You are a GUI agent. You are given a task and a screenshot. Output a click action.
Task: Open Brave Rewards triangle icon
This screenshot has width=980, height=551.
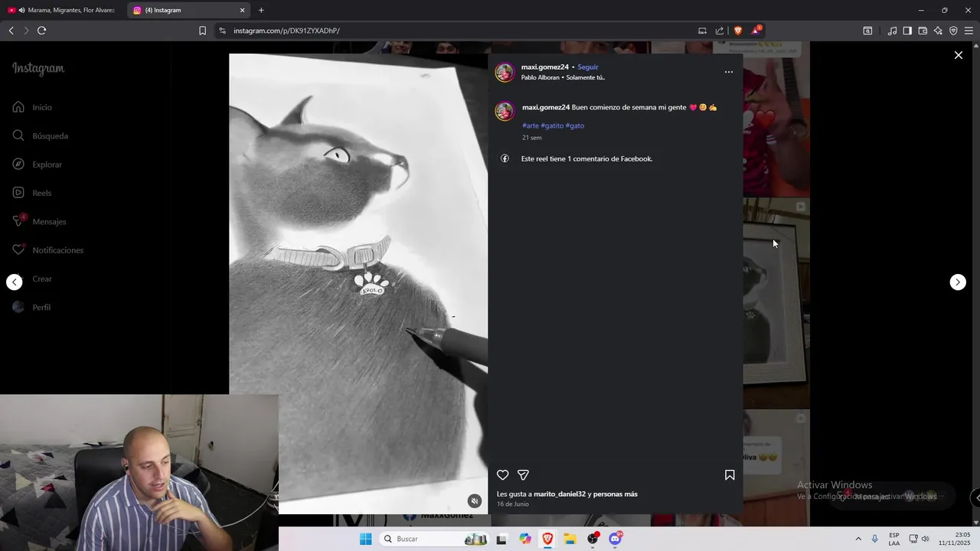click(756, 31)
